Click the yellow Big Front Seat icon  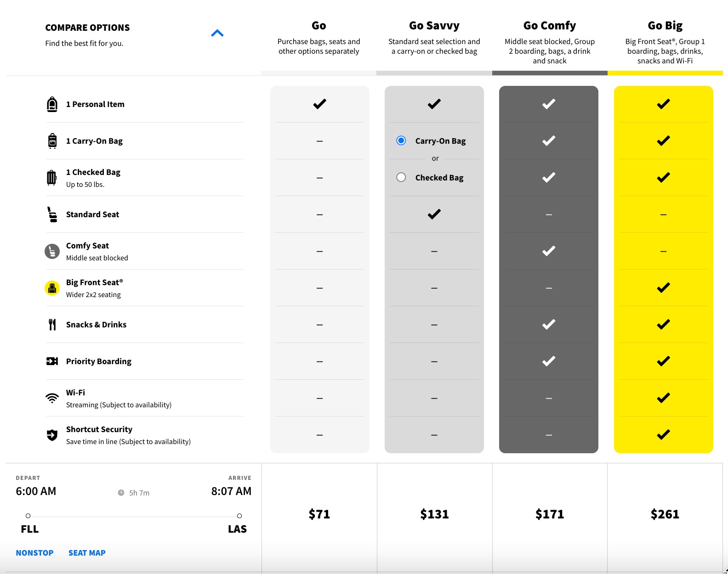52,288
